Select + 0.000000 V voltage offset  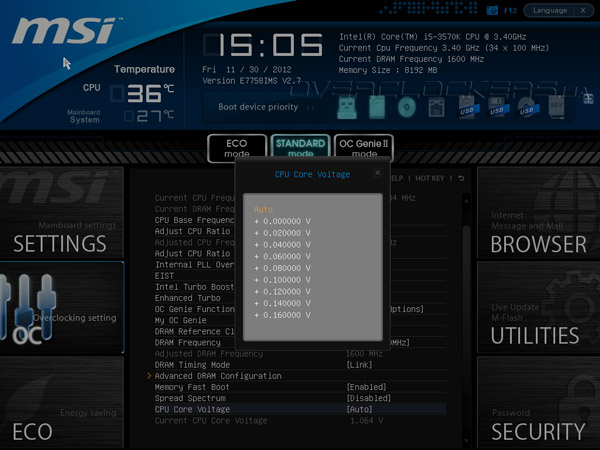pos(282,222)
